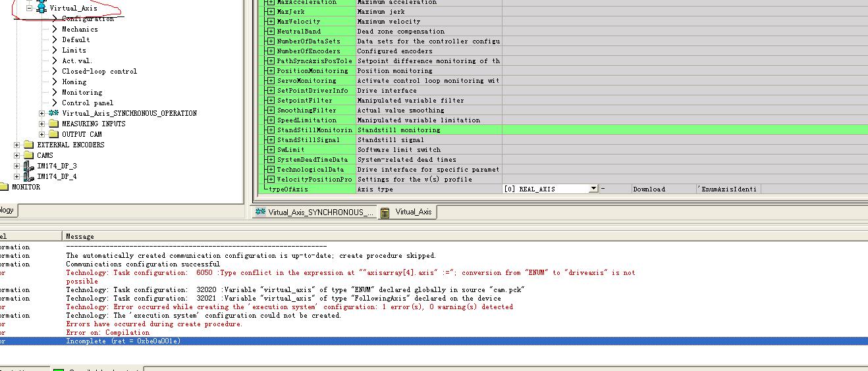Click the arrow icon beside Configuration
This screenshot has height=371, width=868.
click(x=55, y=18)
